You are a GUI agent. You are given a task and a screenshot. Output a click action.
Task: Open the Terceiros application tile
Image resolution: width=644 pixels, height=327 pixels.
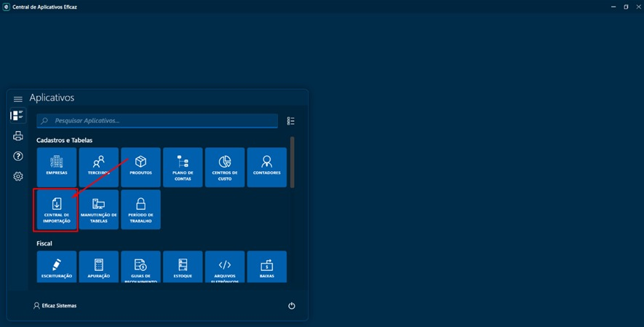pos(98,167)
